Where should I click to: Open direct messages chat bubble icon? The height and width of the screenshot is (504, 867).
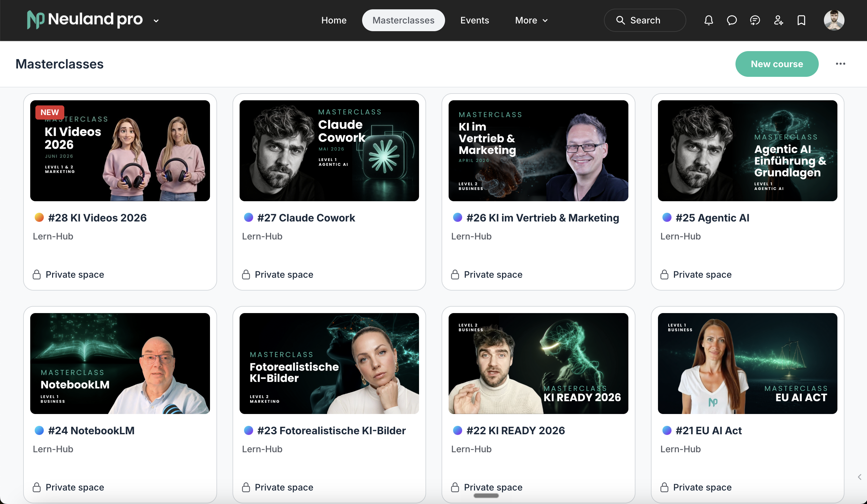(732, 20)
